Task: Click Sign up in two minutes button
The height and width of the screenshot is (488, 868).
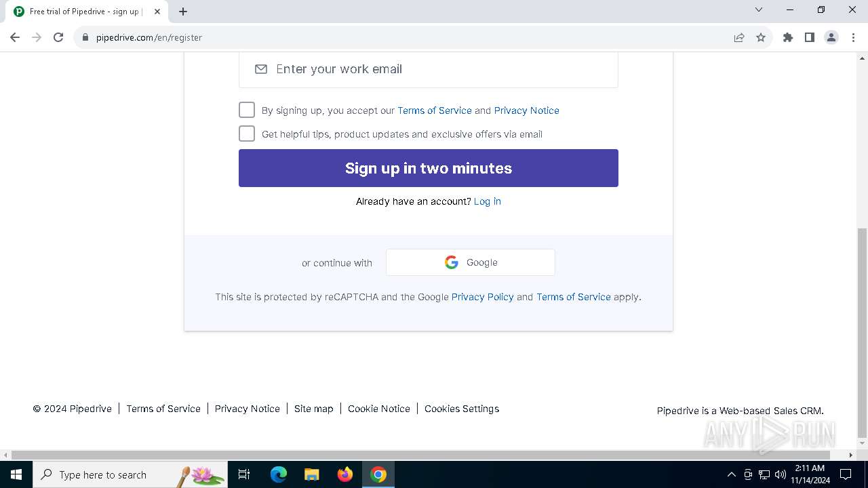Action: point(429,168)
